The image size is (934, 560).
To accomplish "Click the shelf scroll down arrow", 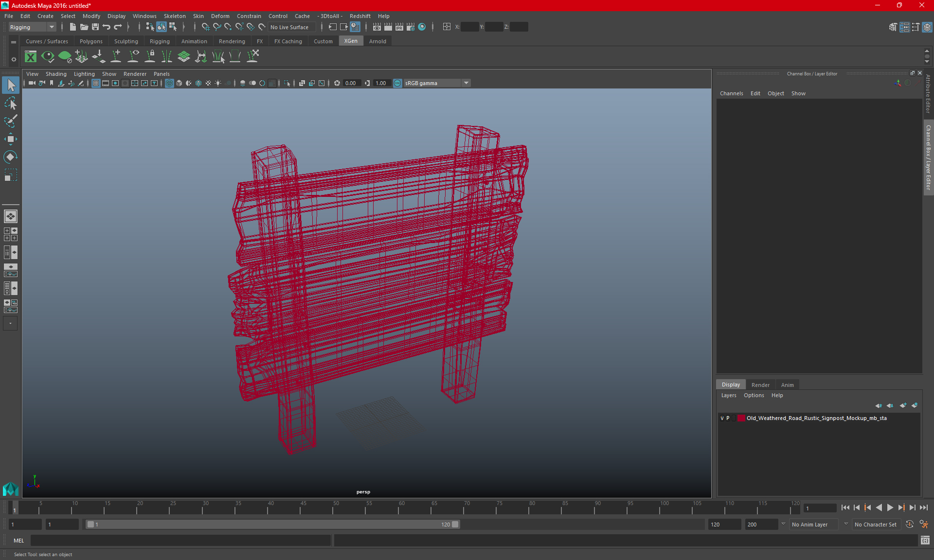I will tap(927, 62).
